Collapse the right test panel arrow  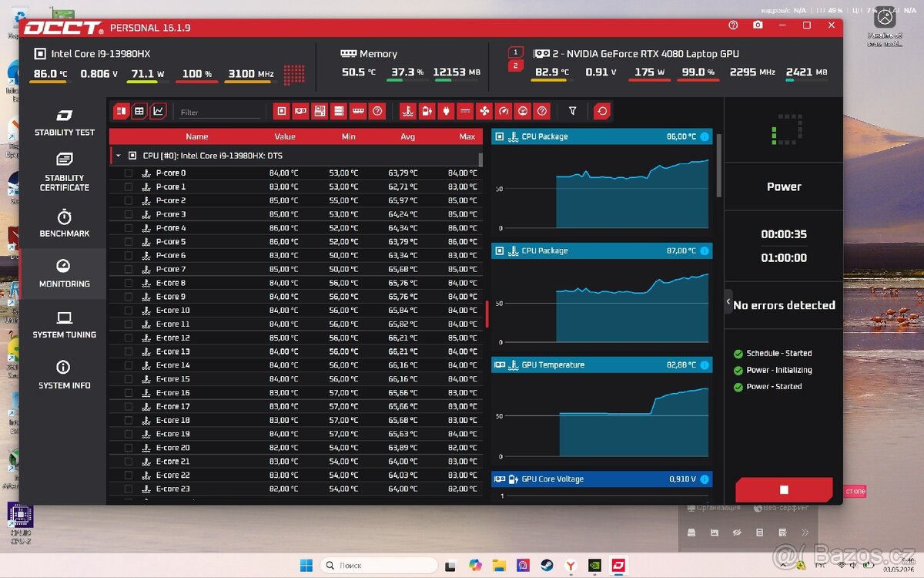pyautogui.click(x=728, y=302)
